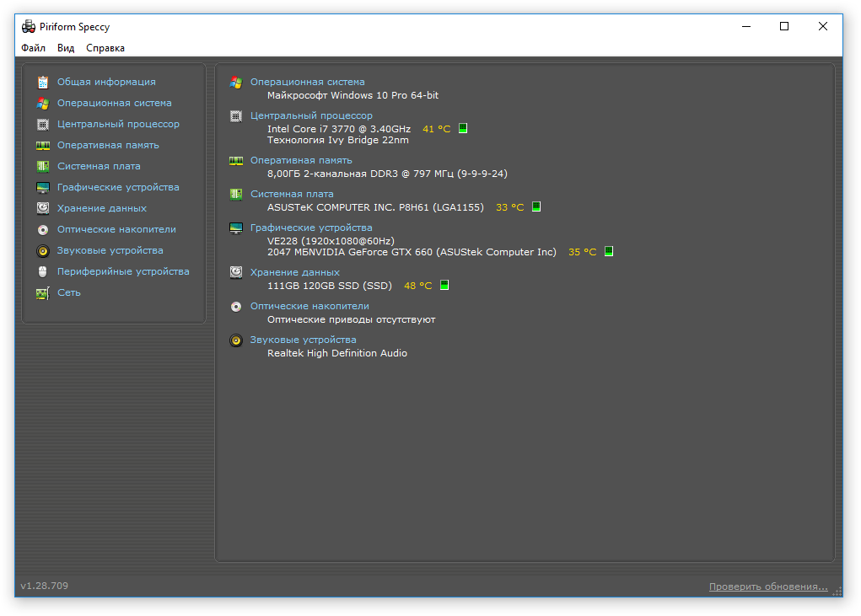Click the Хранение данных sidebar disk icon
861x616 pixels.
pyautogui.click(x=43, y=208)
